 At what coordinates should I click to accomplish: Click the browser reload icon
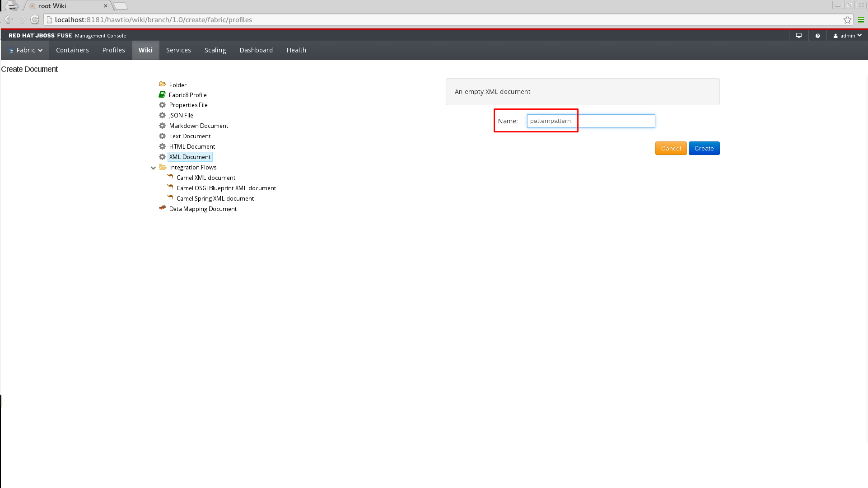click(35, 19)
